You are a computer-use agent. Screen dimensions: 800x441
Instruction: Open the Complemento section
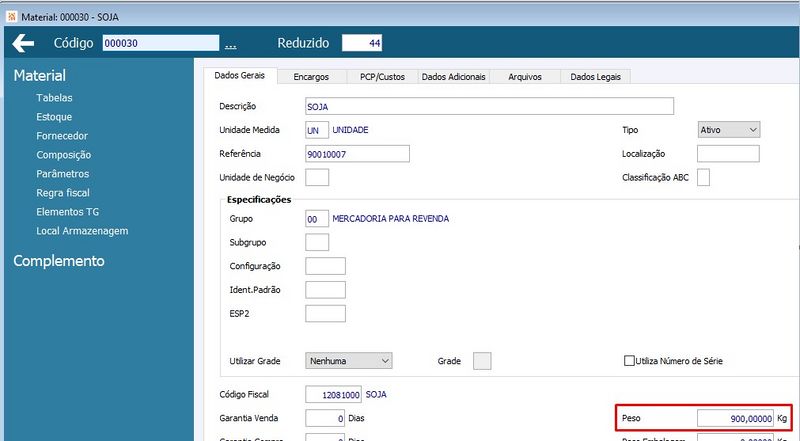(x=59, y=261)
